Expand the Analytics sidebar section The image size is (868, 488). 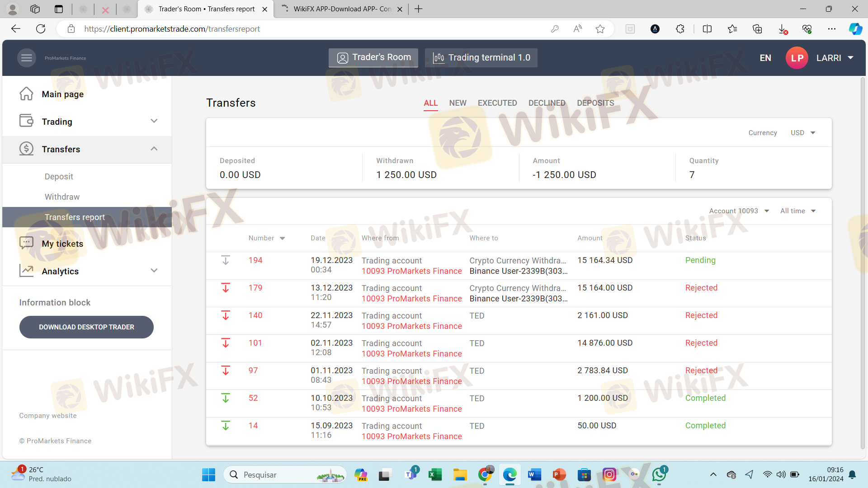click(154, 271)
